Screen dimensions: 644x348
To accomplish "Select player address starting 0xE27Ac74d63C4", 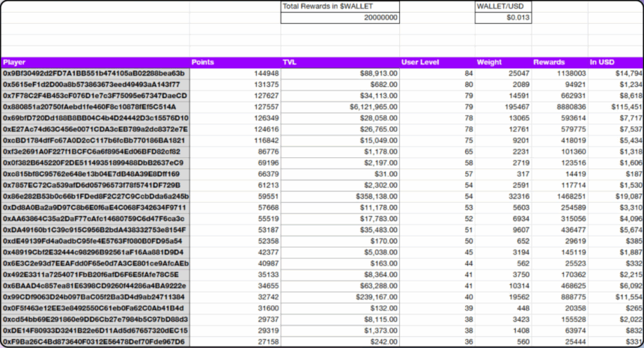I will [95, 129].
